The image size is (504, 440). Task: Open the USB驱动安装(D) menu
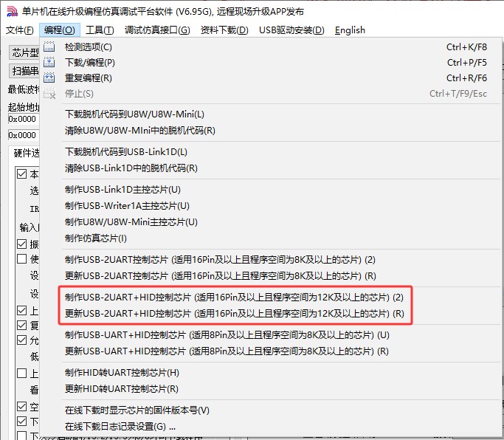pos(291,30)
